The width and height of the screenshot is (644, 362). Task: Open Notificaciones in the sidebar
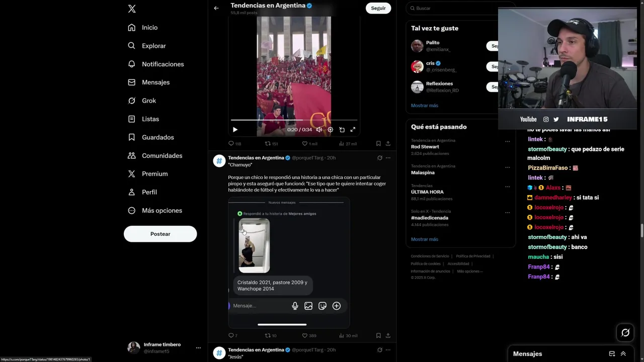click(x=156, y=64)
